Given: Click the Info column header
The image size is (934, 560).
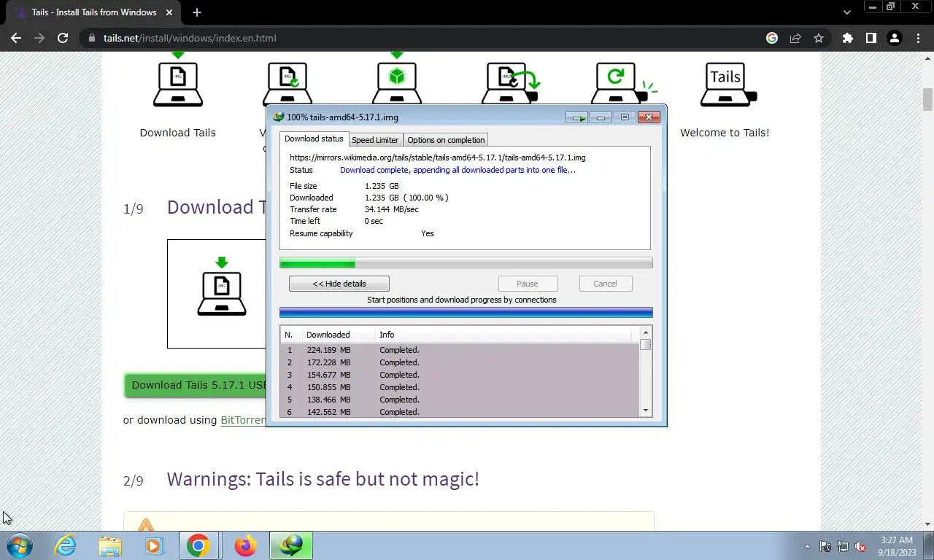Looking at the screenshot, I should [503, 335].
